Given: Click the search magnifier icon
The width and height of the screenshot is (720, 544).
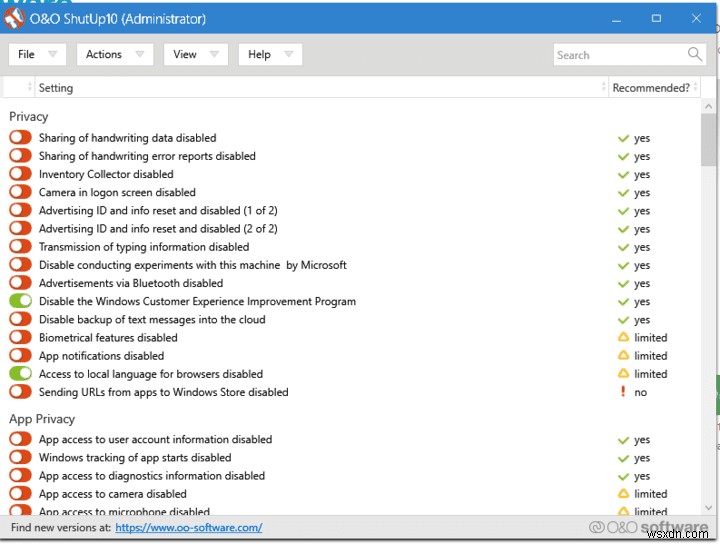Looking at the screenshot, I should 695,54.
